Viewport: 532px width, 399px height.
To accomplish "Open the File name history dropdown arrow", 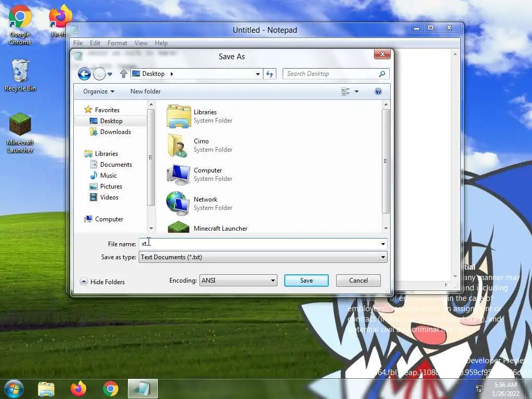I will tap(383, 244).
